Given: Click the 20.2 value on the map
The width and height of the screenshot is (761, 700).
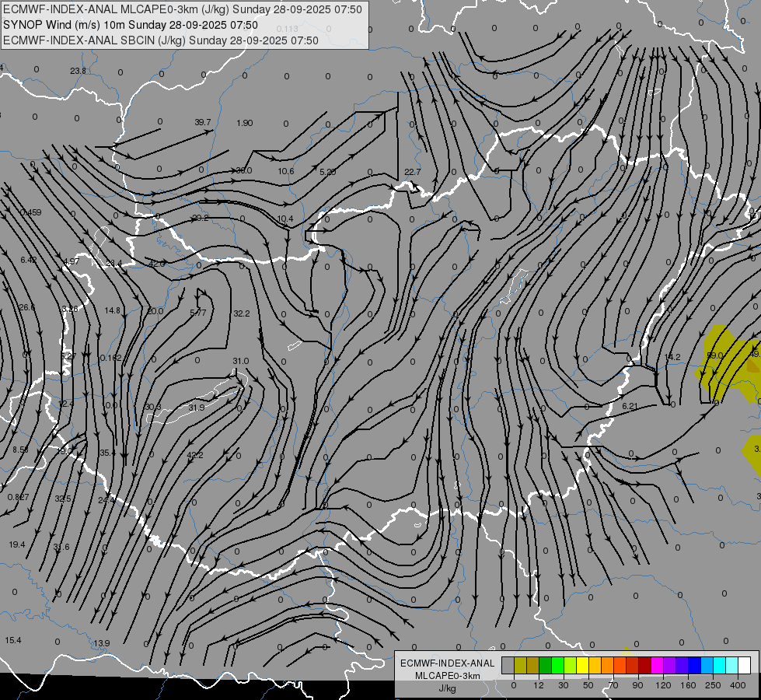Looking at the screenshot, I should tap(200, 218).
